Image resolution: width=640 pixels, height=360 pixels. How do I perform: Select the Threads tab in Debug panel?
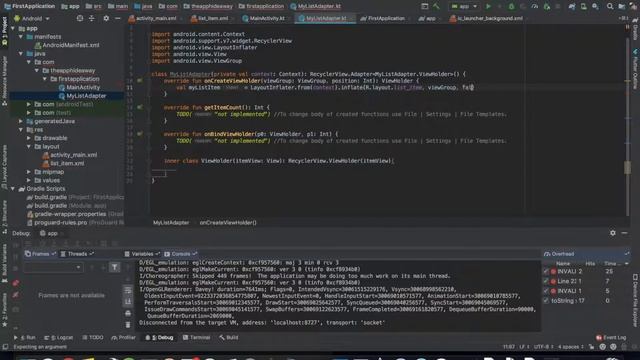point(77,254)
